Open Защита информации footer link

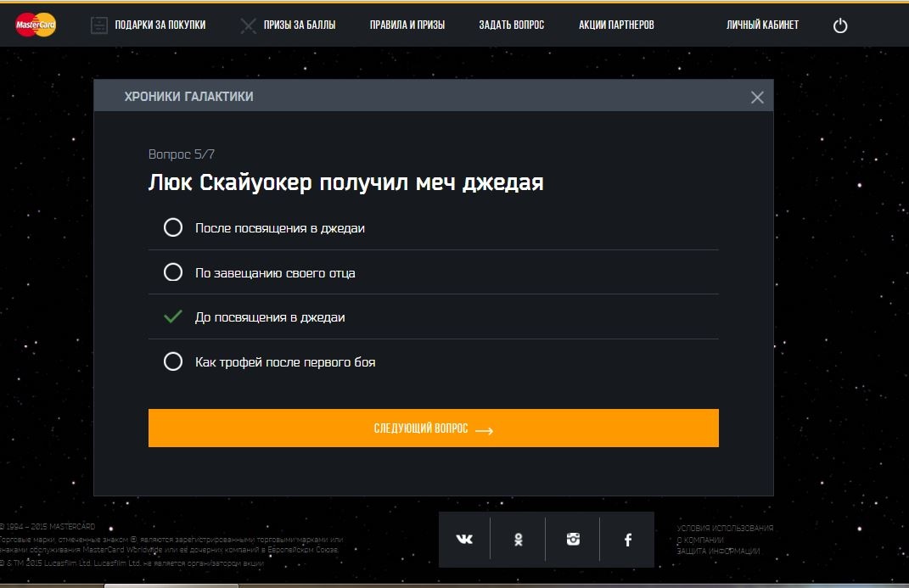pyautogui.click(x=718, y=552)
